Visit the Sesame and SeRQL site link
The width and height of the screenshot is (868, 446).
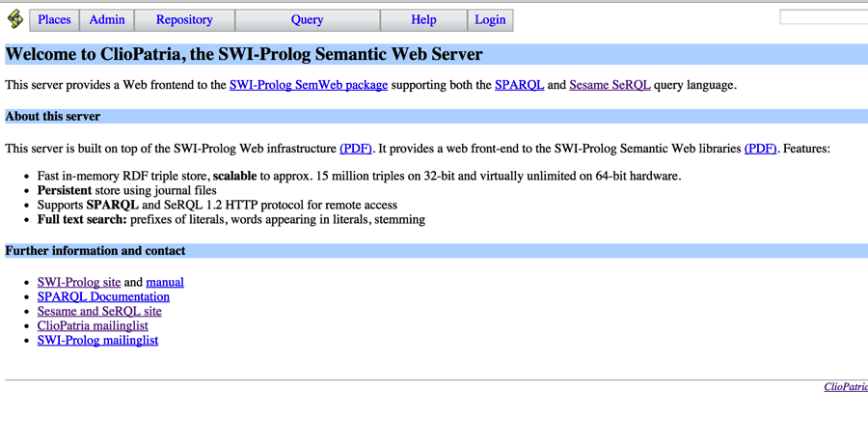pos(99,311)
